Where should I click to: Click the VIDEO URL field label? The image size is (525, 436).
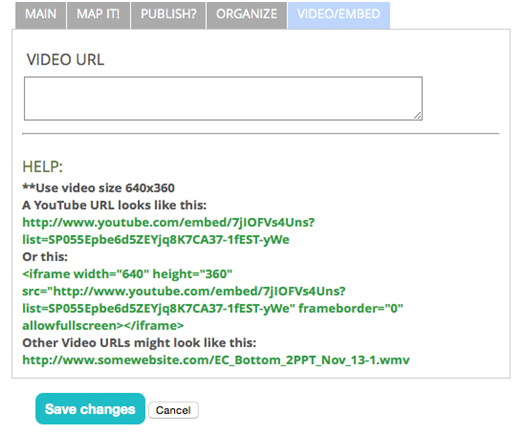pyautogui.click(x=66, y=60)
